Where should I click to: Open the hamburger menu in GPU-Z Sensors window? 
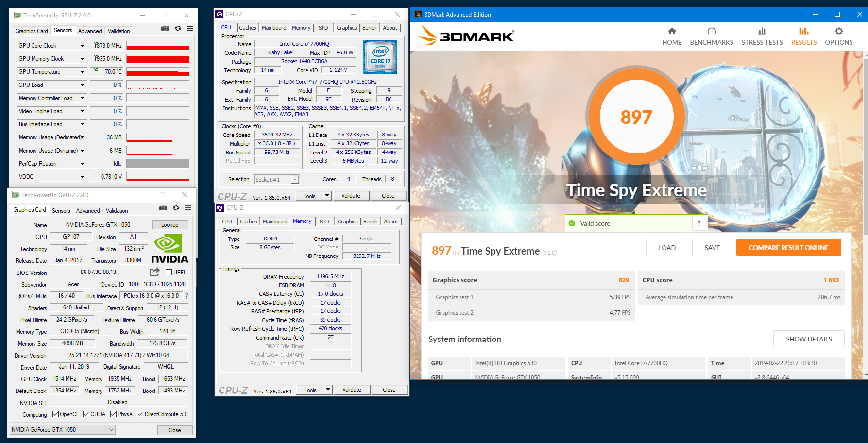pos(190,28)
